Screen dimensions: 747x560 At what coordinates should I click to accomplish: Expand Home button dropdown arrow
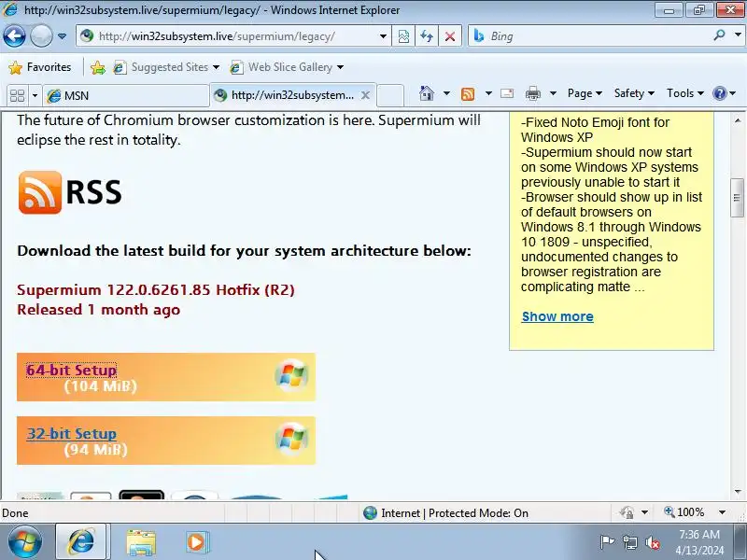pyautogui.click(x=446, y=93)
